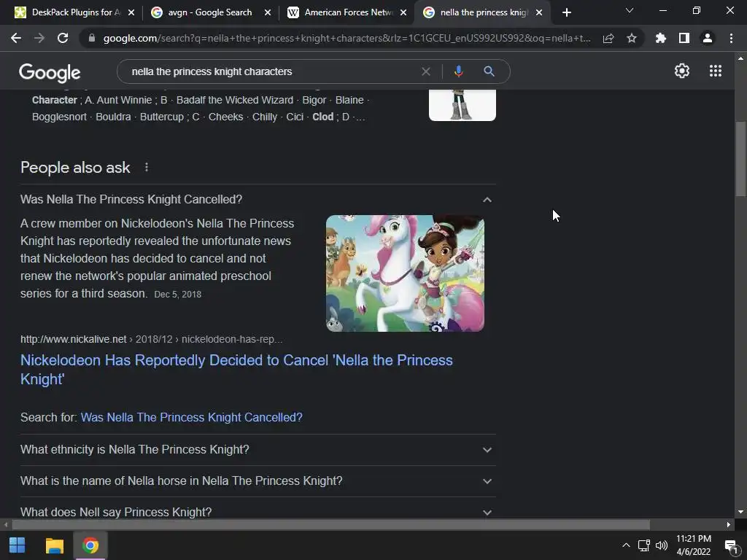The width and height of the screenshot is (747, 560).
Task: Open the Chrome profile avatar
Action: point(708,38)
